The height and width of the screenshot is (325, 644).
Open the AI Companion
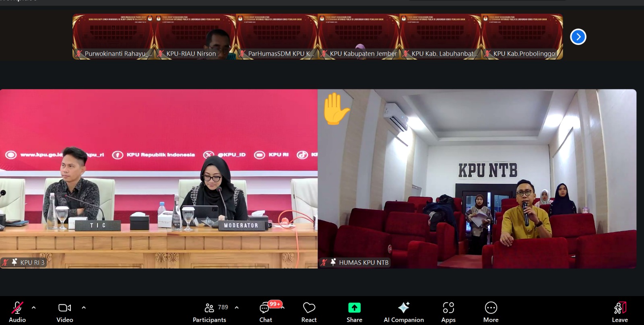tap(403, 312)
